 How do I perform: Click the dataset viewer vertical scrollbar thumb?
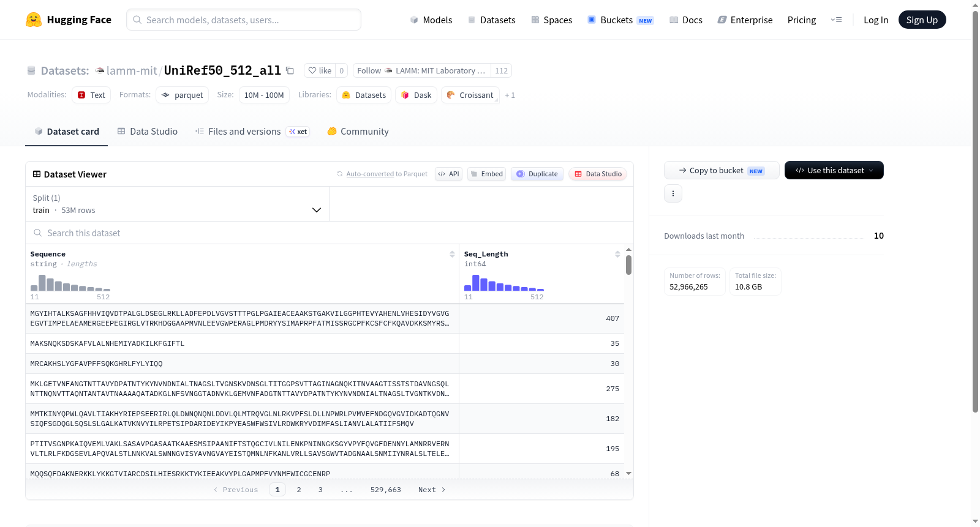[x=628, y=265]
